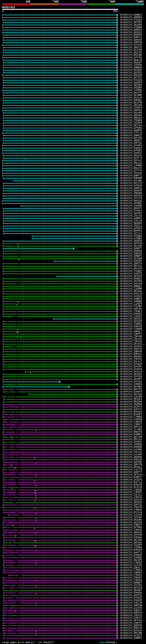The height and width of the screenshot is (644, 146).
Task: Select the UniRef100_Q0E3B7 label
Action: (x=131, y=261)
